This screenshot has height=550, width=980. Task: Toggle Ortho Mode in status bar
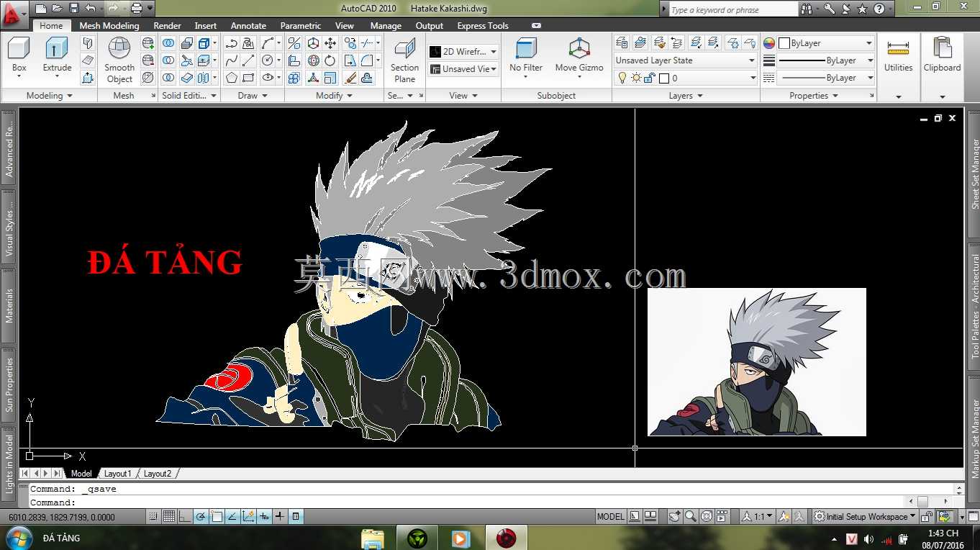pyautogui.click(x=185, y=516)
